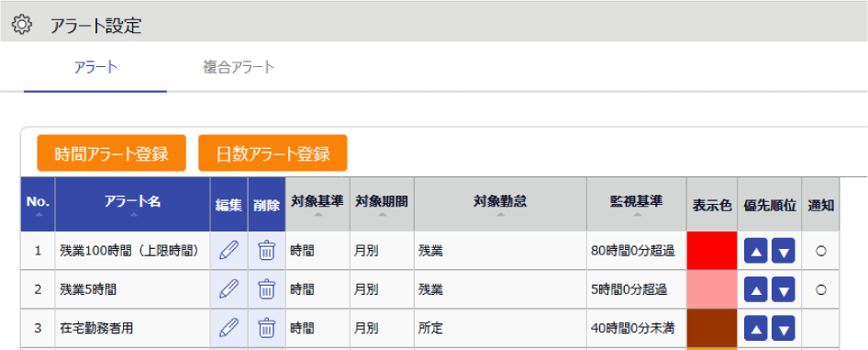Sort table by 対象基準 column header
Viewport: 868px width, 350px height.
pos(317,204)
